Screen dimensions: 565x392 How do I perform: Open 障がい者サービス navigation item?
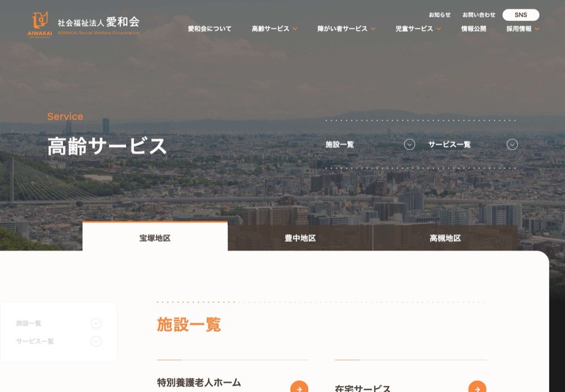pyautogui.click(x=342, y=29)
